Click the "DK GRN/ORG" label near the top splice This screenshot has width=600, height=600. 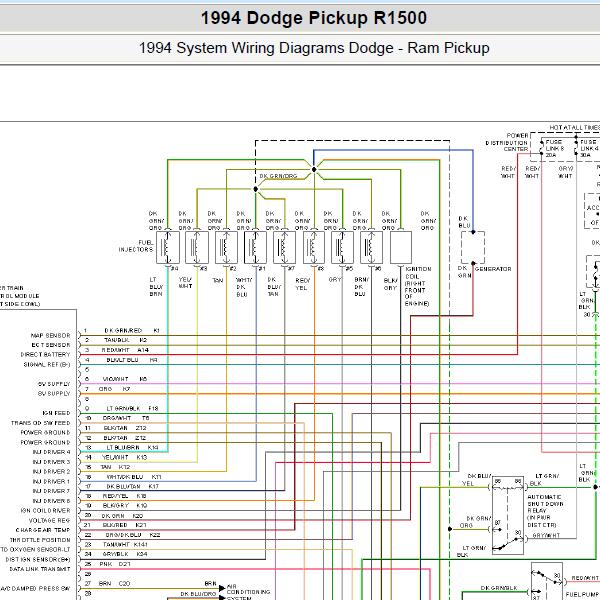[x=278, y=176]
